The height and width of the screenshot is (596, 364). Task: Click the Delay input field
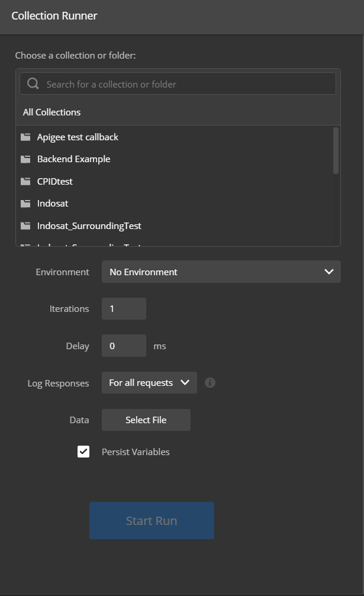[x=124, y=346]
